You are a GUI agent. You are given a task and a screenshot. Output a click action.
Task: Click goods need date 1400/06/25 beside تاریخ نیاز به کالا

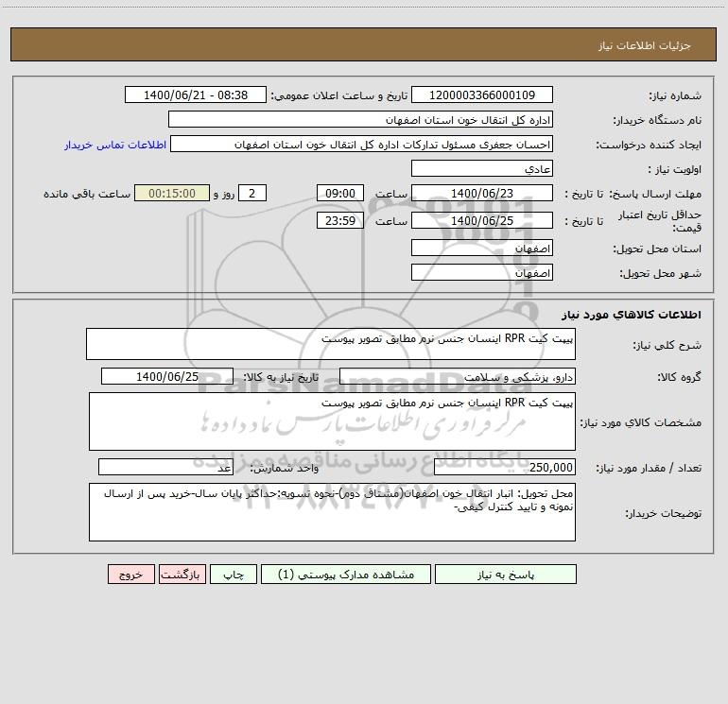(x=167, y=376)
